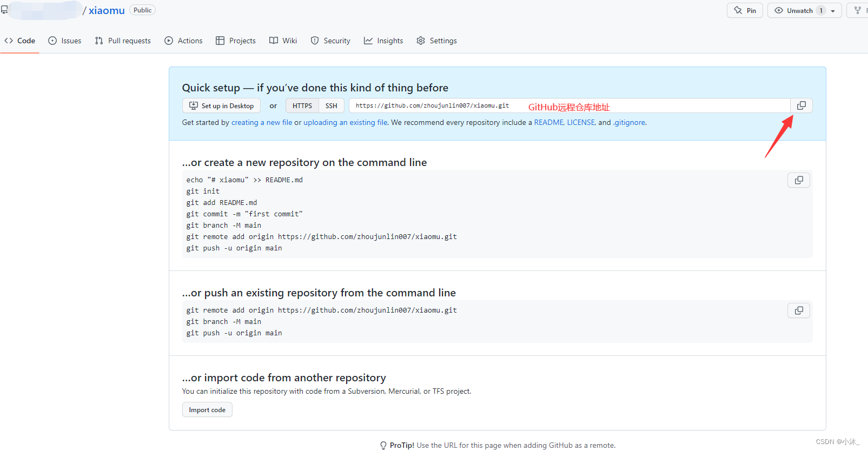The height and width of the screenshot is (450, 868).
Task: Click the import code from another repository heading
Action: 284,378
